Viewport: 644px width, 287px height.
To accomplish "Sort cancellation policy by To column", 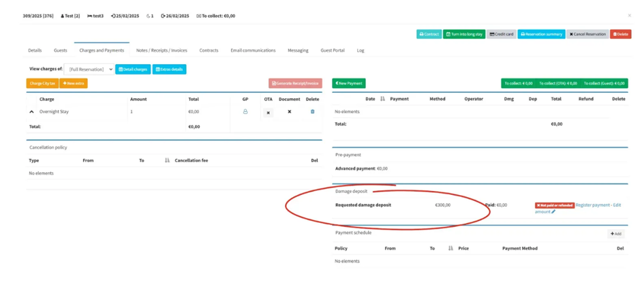I will (x=167, y=160).
